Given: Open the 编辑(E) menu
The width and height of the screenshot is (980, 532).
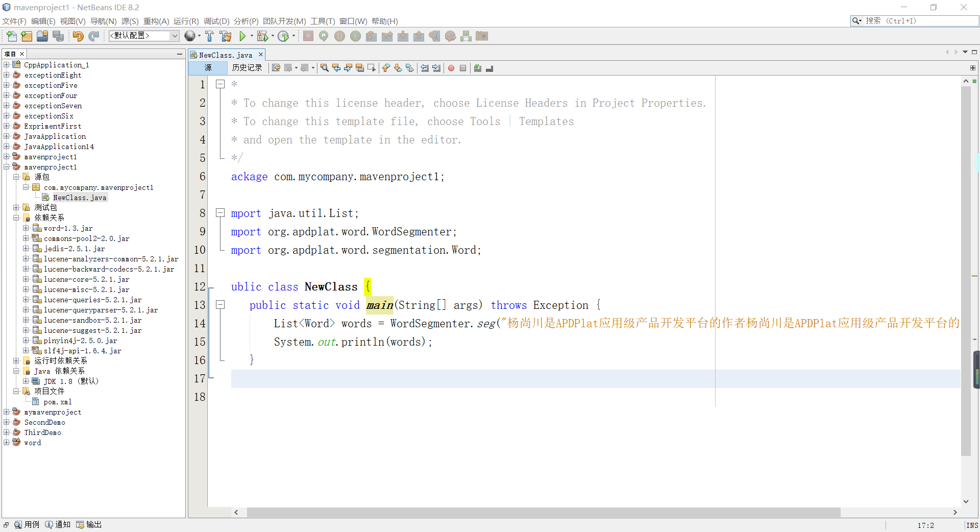Looking at the screenshot, I should pos(43,21).
